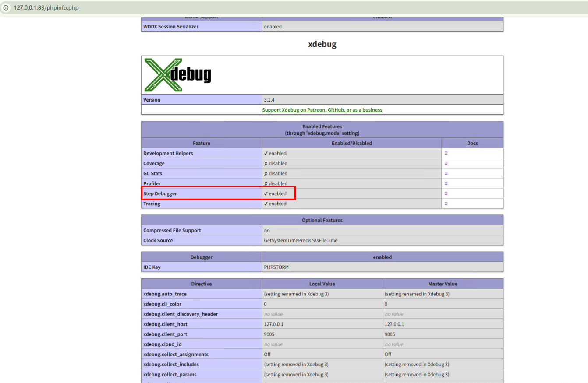Image resolution: width=588 pixels, height=383 pixels.
Task: Click the 'Optional Features' table header
Action: (322, 220)
